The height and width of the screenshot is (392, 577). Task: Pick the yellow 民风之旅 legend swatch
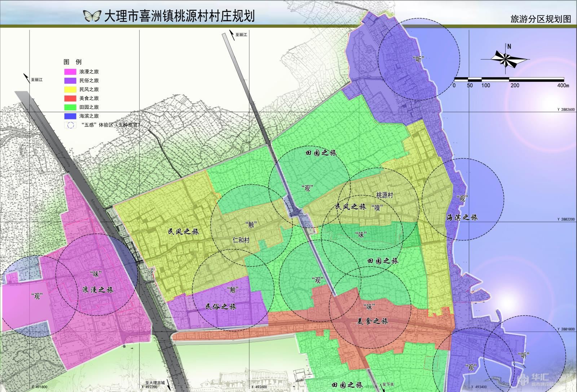pyautogui.click(x=70, y=89)
